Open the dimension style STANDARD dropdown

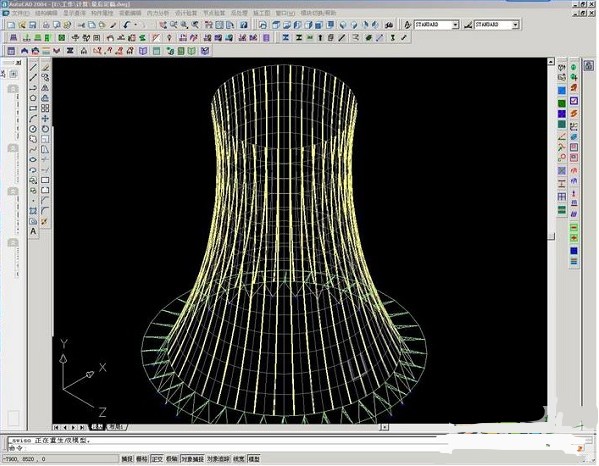click(x=515, y=25)
